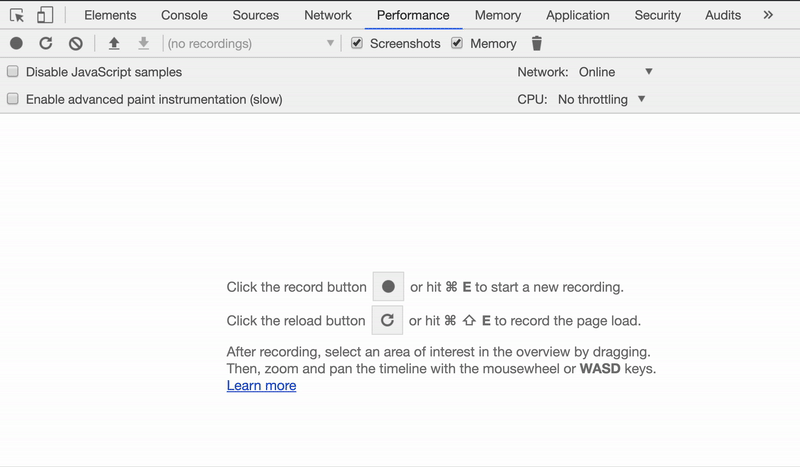Enable Disable JavaScript samples checkbox
800x467 pixels.
[13, 71]
